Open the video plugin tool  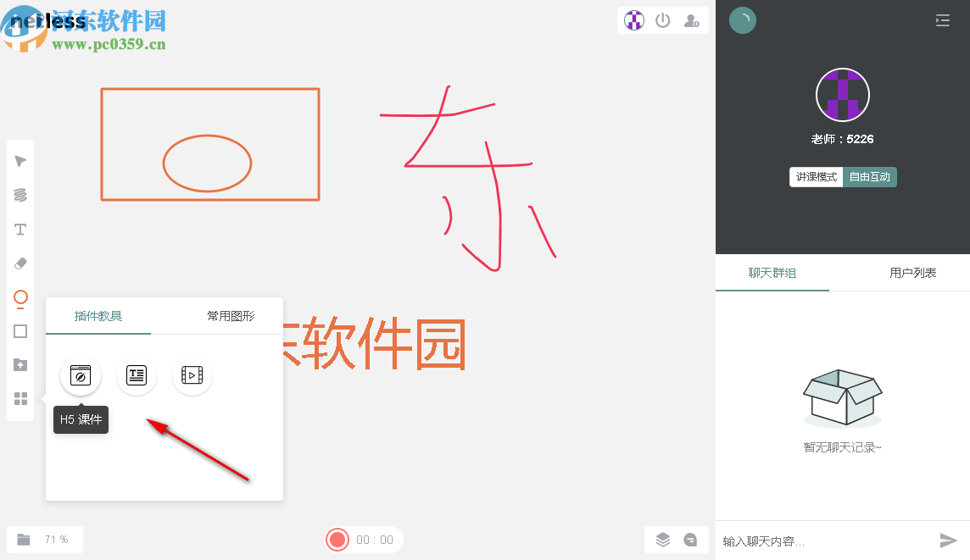pos(192,375)
